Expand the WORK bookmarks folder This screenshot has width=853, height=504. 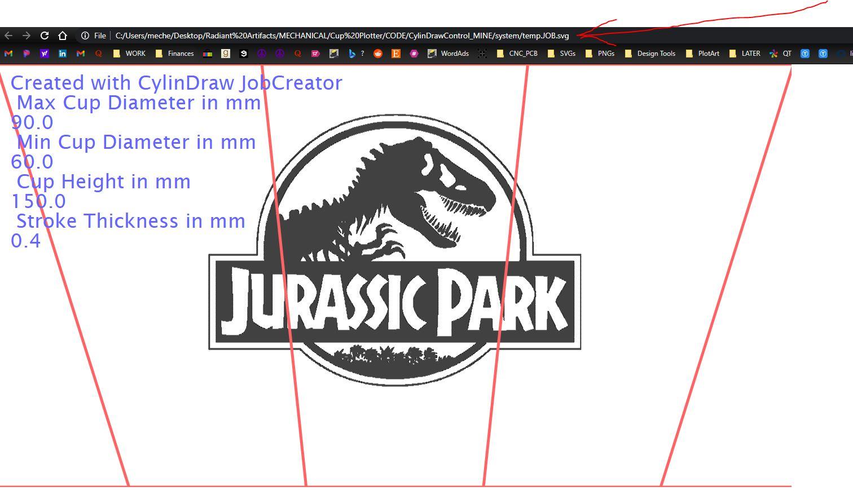tap(129, 54)
